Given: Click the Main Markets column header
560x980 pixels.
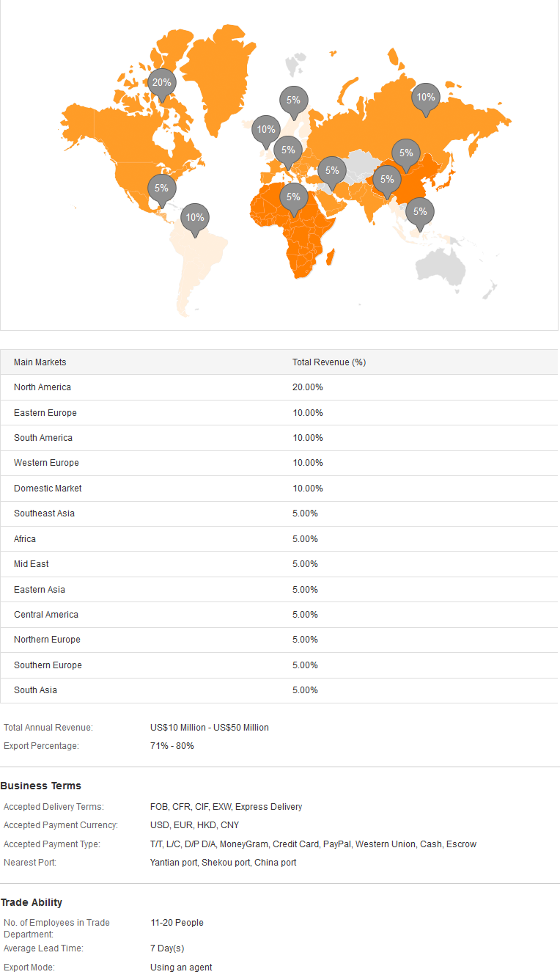Looking at the screenshot, I should 40,362.
